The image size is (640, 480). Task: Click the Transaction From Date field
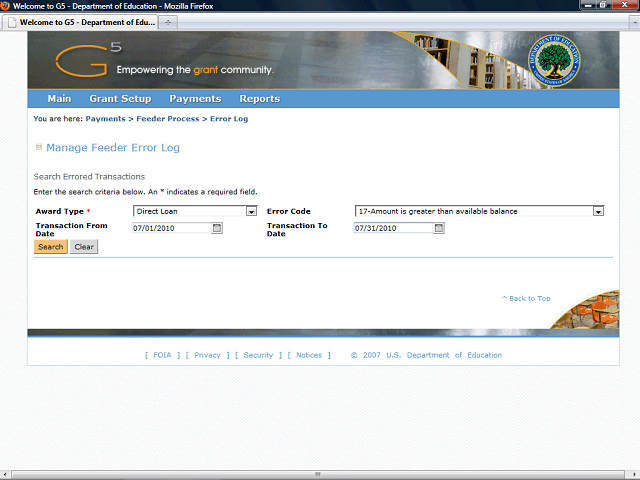(172, 228)
